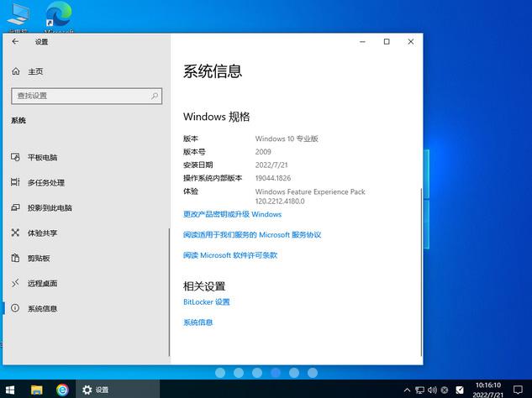Open the notification center icon
Image resolution: width=532 pixels, height=398 pixels.
tap(518, 390)
